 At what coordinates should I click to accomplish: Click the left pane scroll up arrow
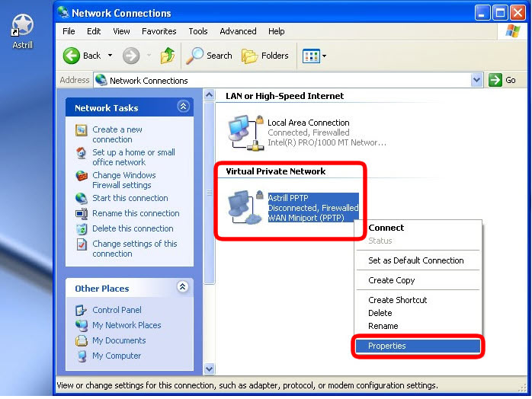point(210,95)
